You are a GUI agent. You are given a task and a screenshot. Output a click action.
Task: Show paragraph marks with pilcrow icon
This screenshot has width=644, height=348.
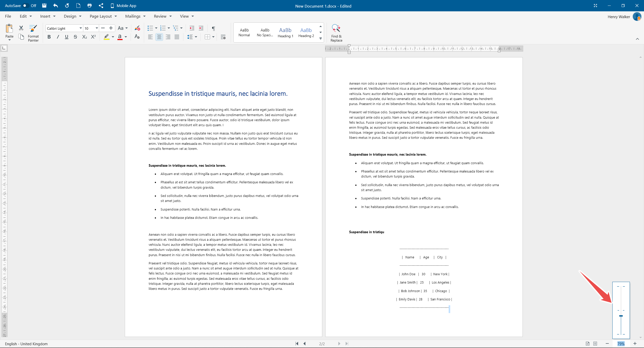[x=213, y=28]
